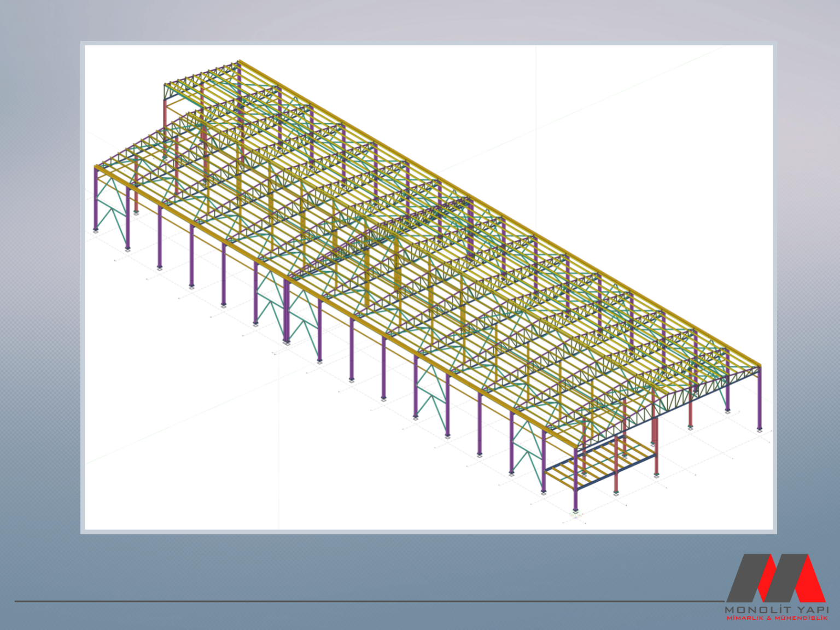
Task: Click the slide background left of the image
Action: [x=38, y=273]
